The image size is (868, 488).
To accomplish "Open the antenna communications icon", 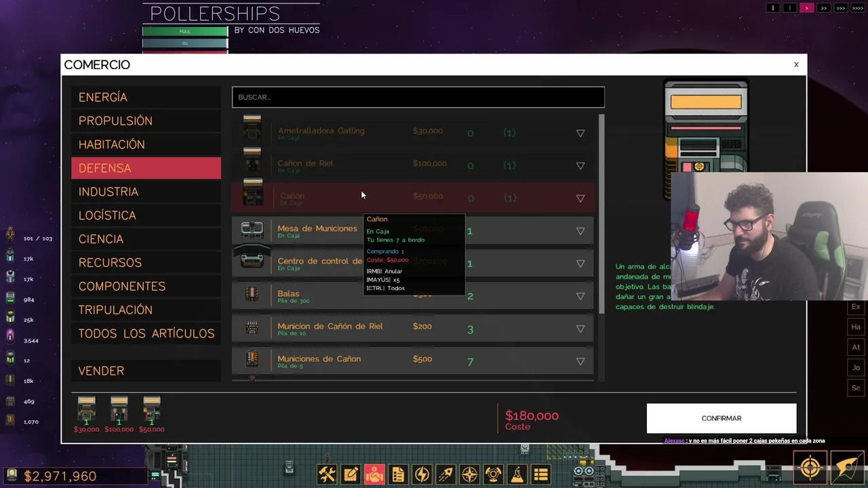I will point(493,474).
